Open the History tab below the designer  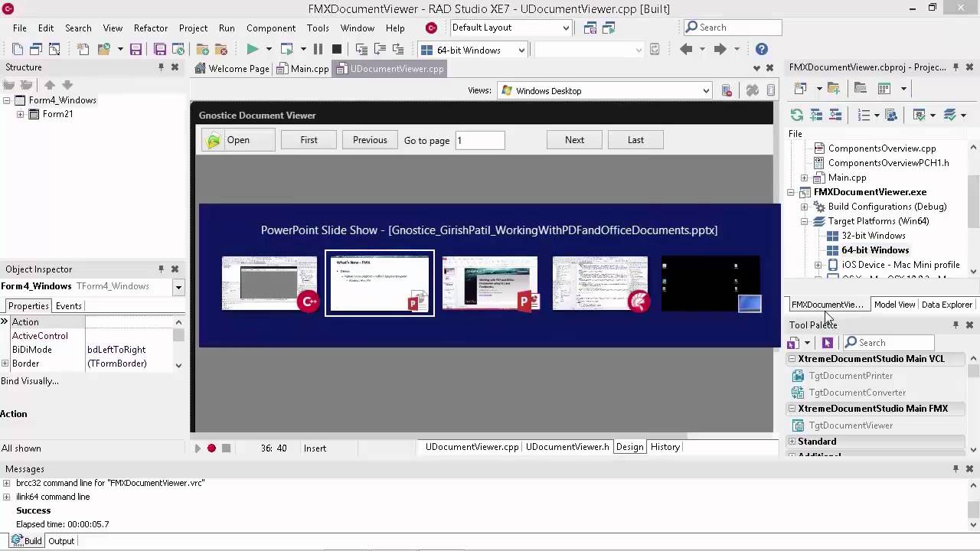pyautogui.click(x=665, y=447)
